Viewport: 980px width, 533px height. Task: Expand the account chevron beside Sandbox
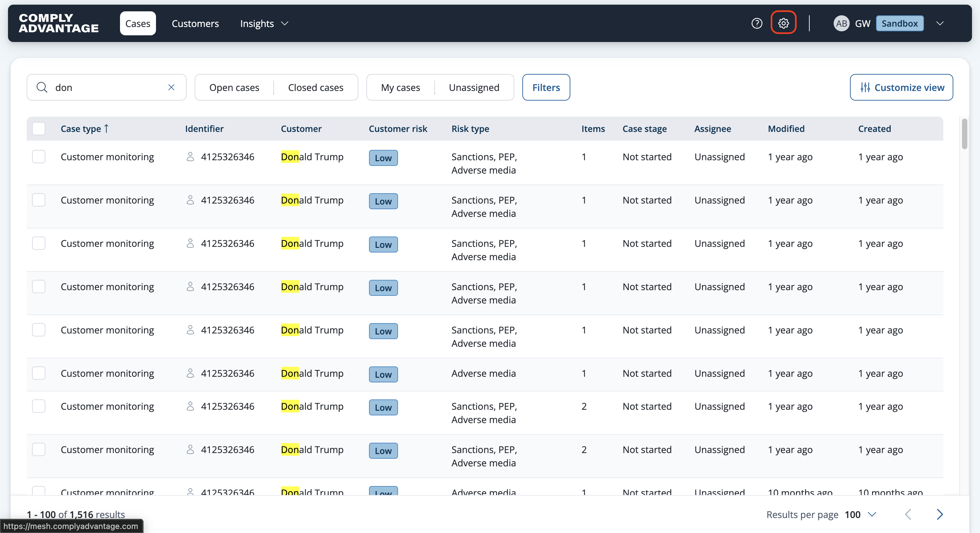pyautogui.click(x=940, y=24)
